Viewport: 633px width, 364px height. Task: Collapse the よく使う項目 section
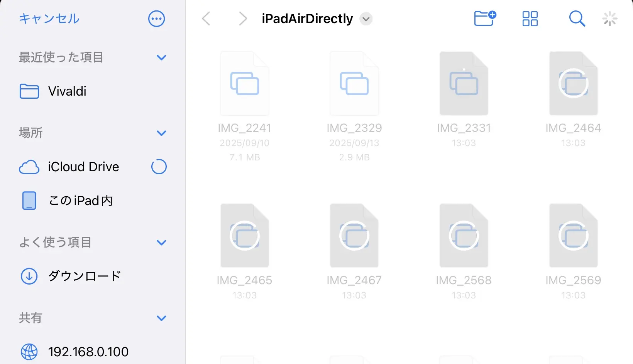tap(161, 243)
